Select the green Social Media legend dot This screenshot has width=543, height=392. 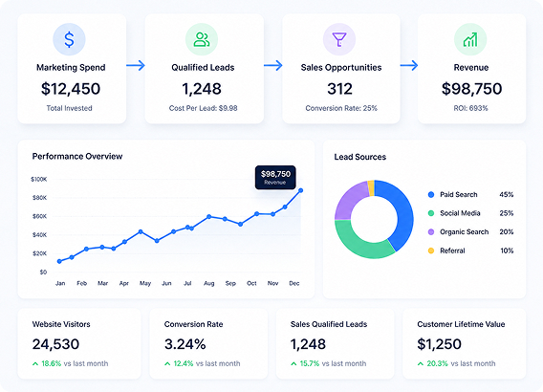[x=431, y=213]
